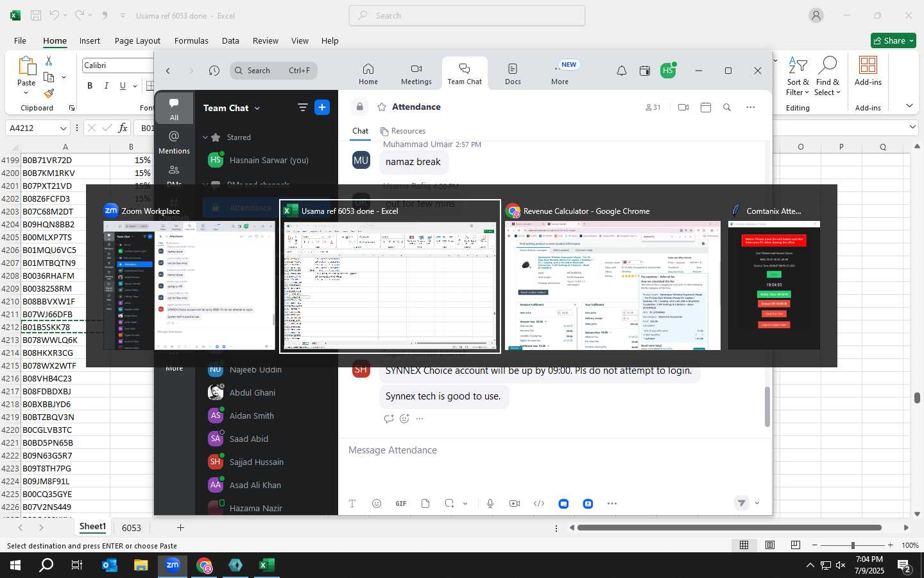924x578 pixels.
Task: Click the Zoom Search field
Action: [273, 71]
